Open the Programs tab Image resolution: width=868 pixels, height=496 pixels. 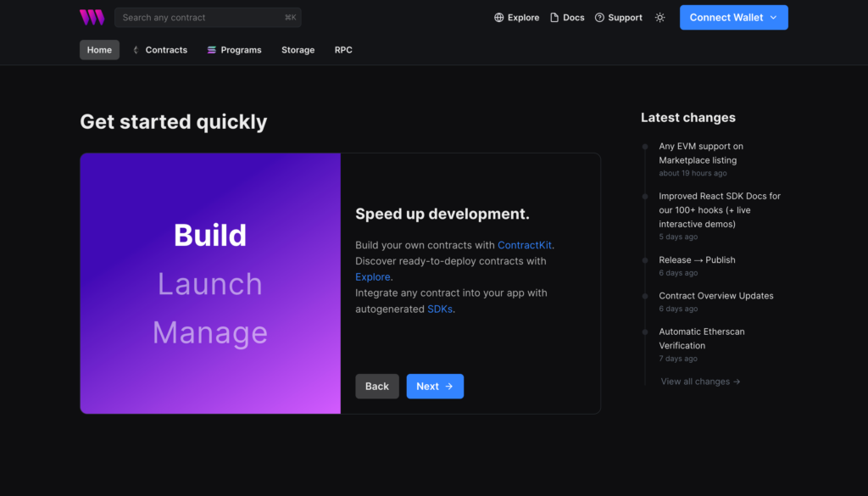(234, 50)
